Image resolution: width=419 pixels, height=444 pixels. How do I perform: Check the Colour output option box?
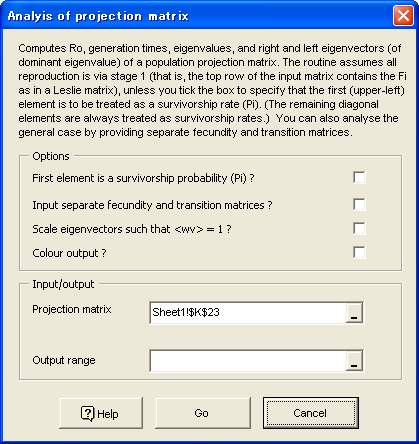(359, 253)
